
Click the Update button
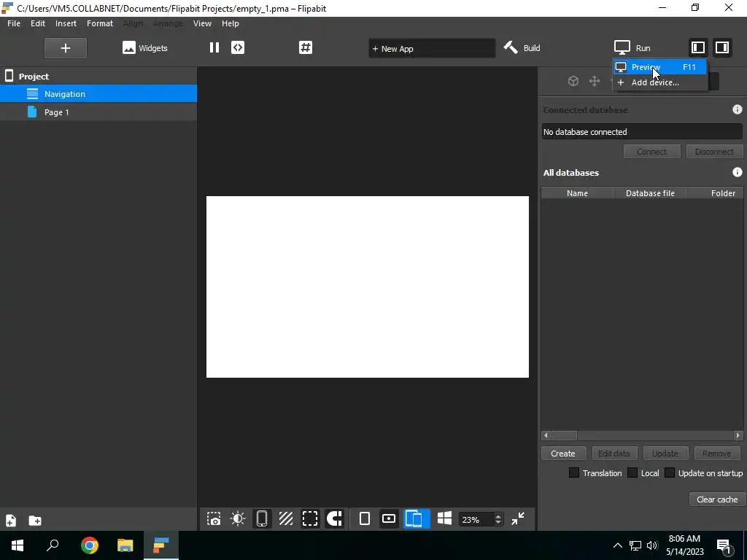[x=665, y=454]
